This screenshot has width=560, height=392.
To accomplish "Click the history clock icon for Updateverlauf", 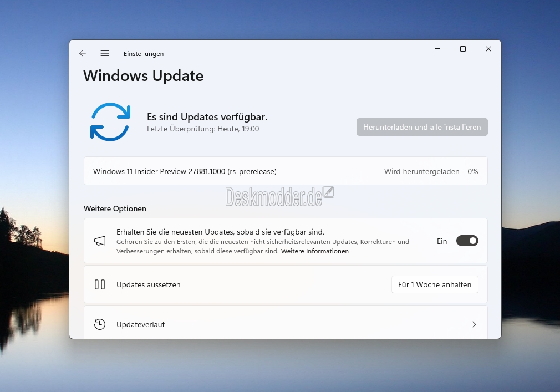I will pyautogui.click(x=100, y=324).
